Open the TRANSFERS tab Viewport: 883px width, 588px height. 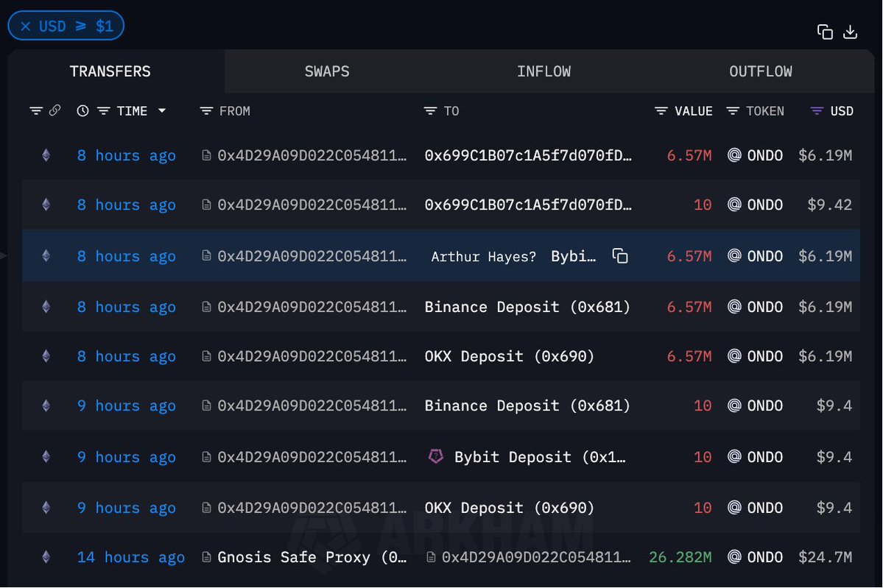pyautogui.click(x=110, y=71)
